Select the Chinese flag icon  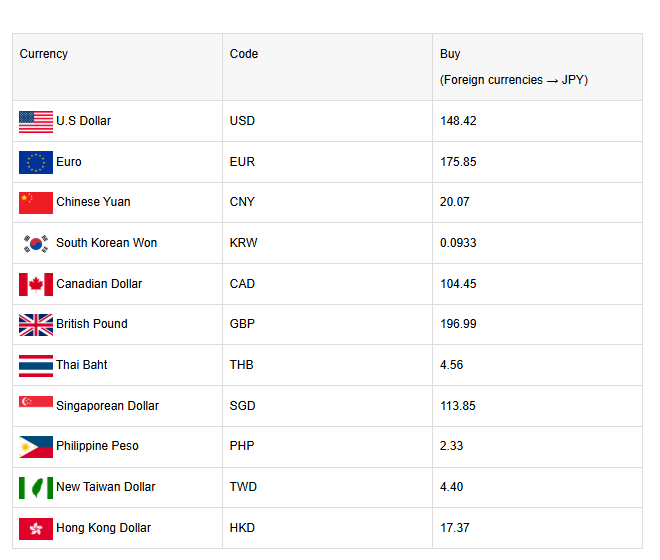pyautogui.click(x=35, y=202)
